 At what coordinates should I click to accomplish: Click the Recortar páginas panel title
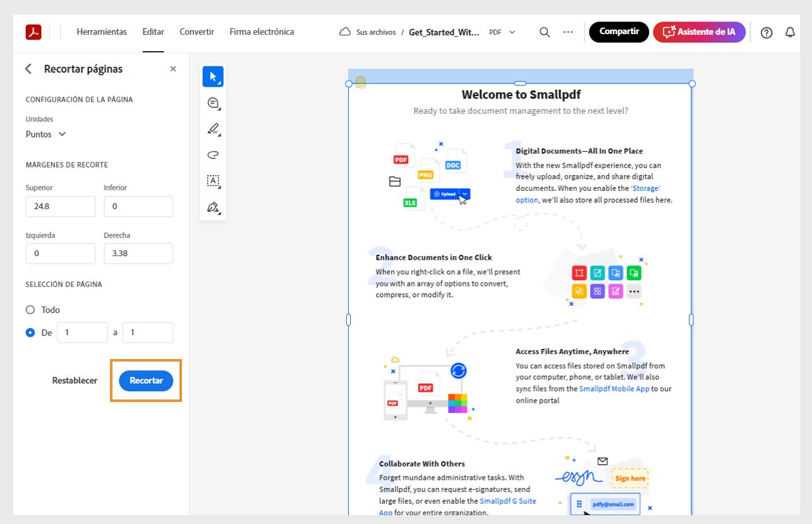pyautogui.click(x=83, y=69)
